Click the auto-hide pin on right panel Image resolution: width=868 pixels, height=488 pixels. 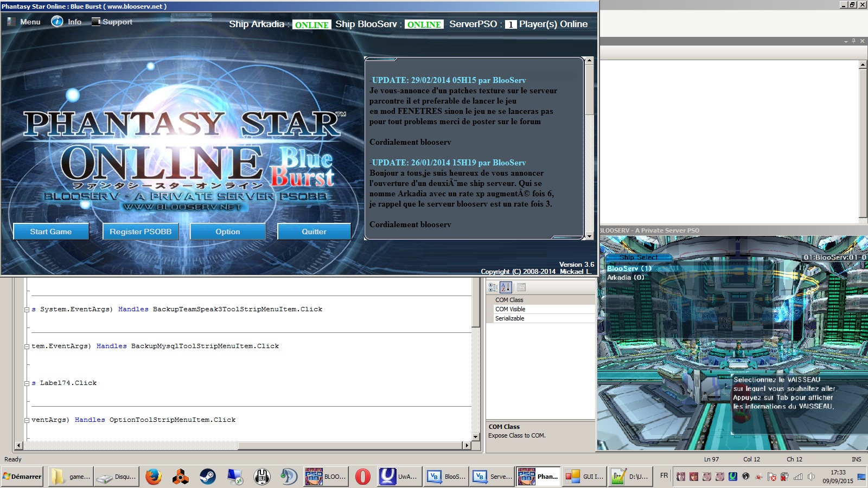[854, 41]
